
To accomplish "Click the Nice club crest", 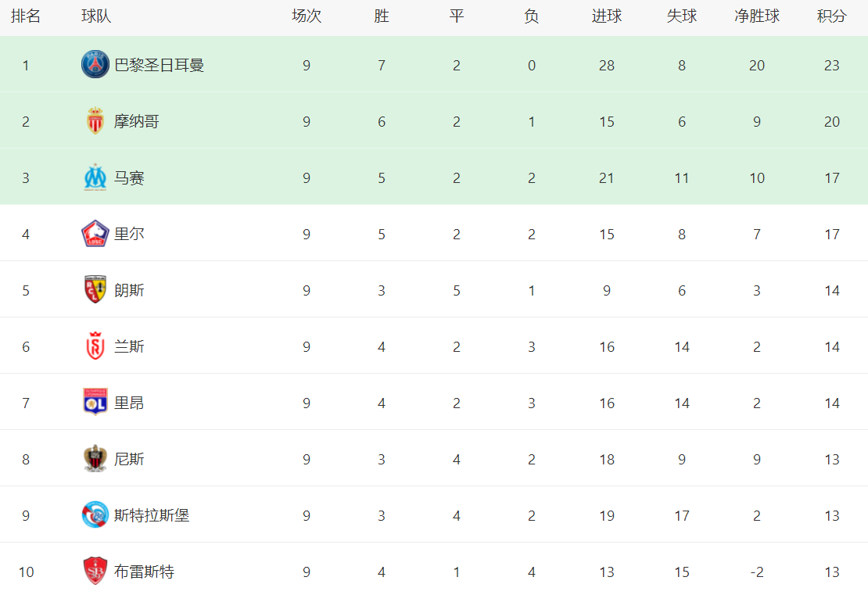I will coord(95,459).
